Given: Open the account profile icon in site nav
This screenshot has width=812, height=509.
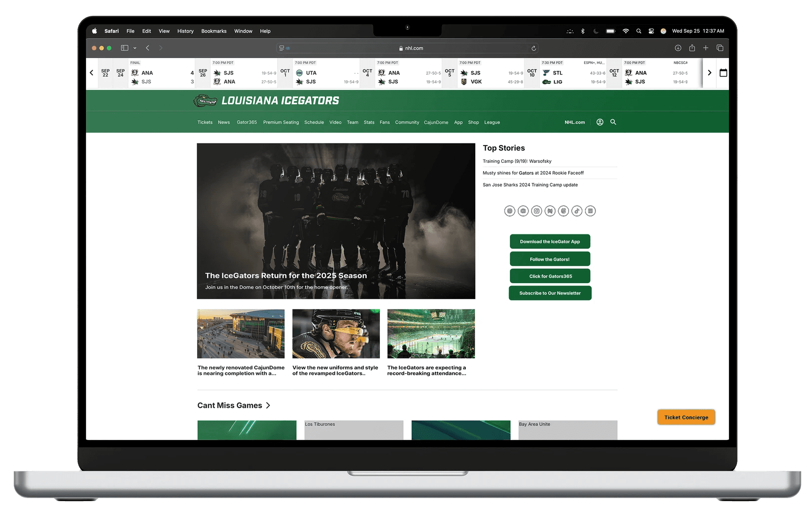Looking at the screenshot, I should (600, 122).
